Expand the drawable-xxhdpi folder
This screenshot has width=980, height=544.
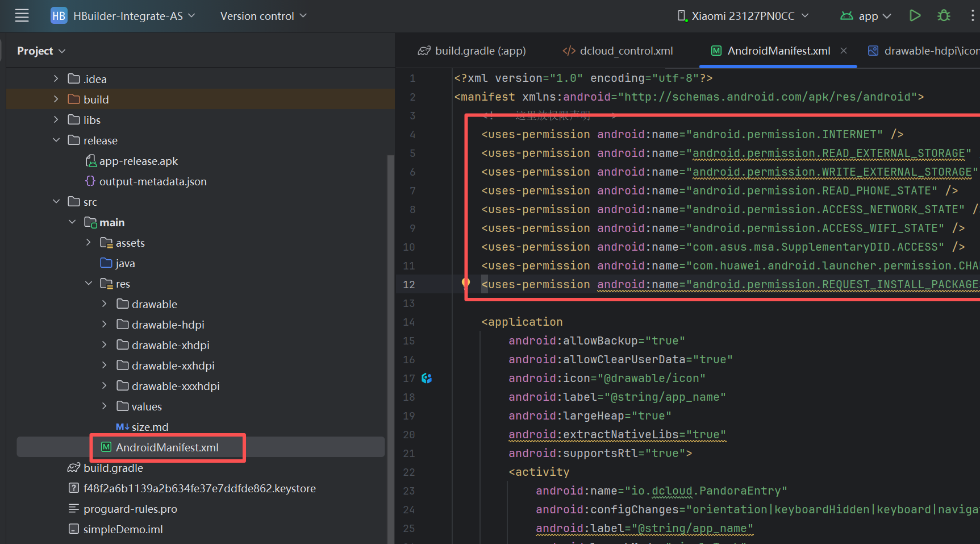[104, 365]
